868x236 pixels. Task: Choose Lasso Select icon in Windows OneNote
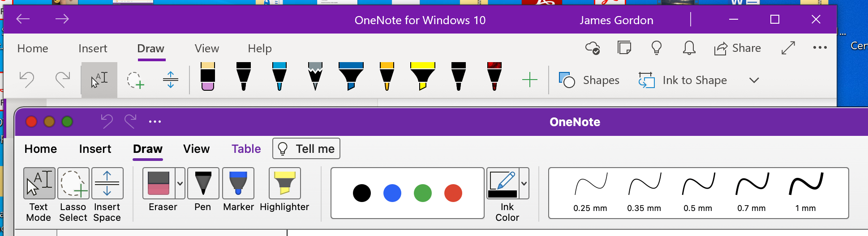(x=135, y=80)
